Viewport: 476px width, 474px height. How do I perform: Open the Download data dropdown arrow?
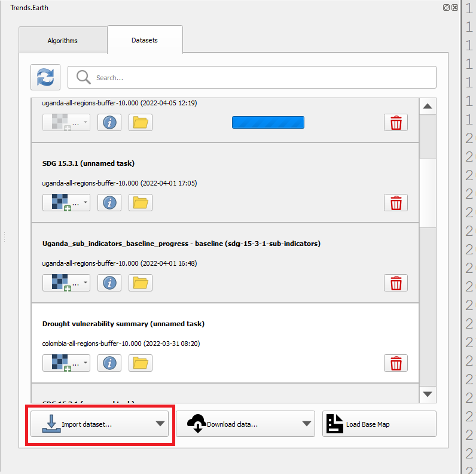point(307,424)
